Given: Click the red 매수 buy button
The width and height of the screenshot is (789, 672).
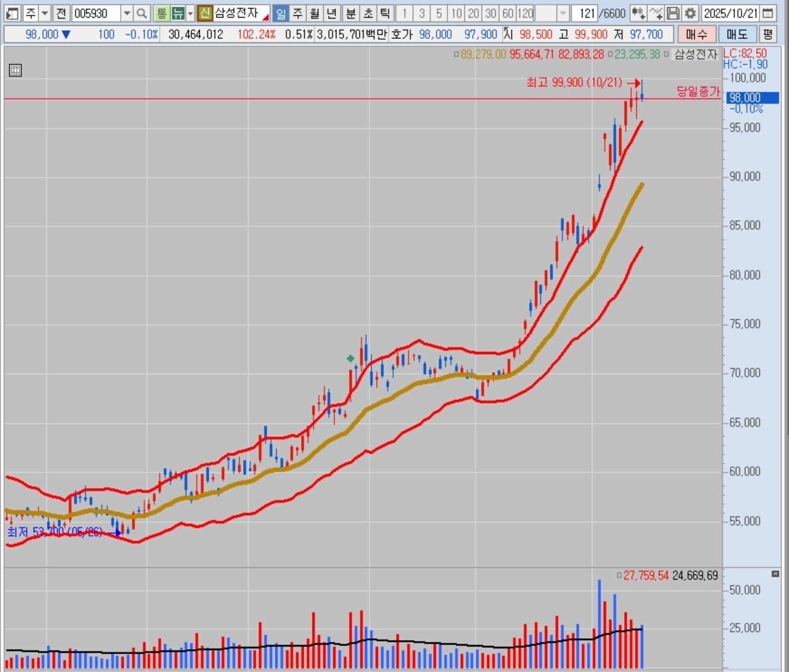Looking at the screenshot, I should (697, 34).
